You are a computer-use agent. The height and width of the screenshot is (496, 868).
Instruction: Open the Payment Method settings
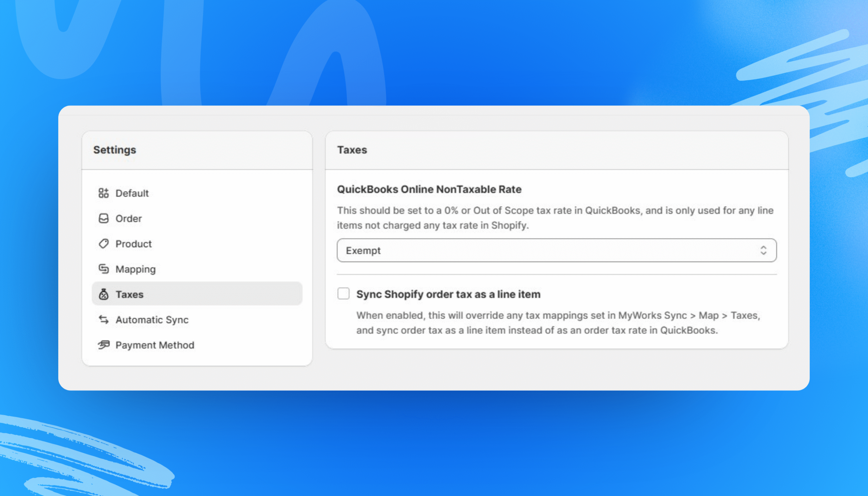pos(155,345)
